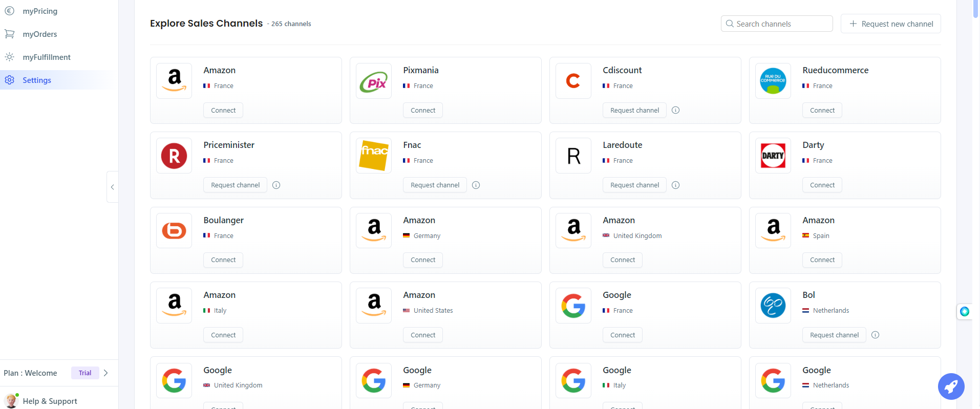Viewport: 980px width, 409px height.
Task: Select the Settings sidebar item
Action: point(37,80)
